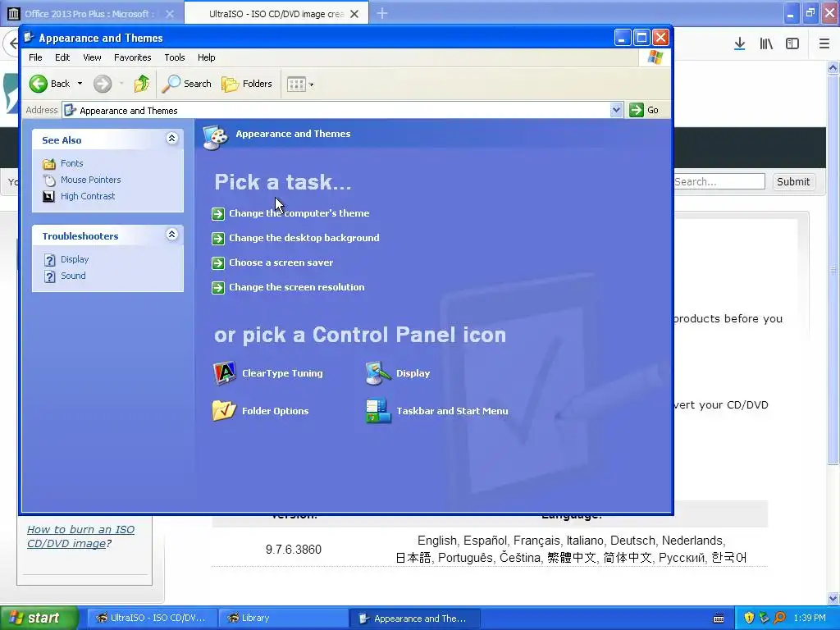Toggle browser sidebar icon
Image resolution: width=840 pixels, height=630 pixels.
(792, 44)
